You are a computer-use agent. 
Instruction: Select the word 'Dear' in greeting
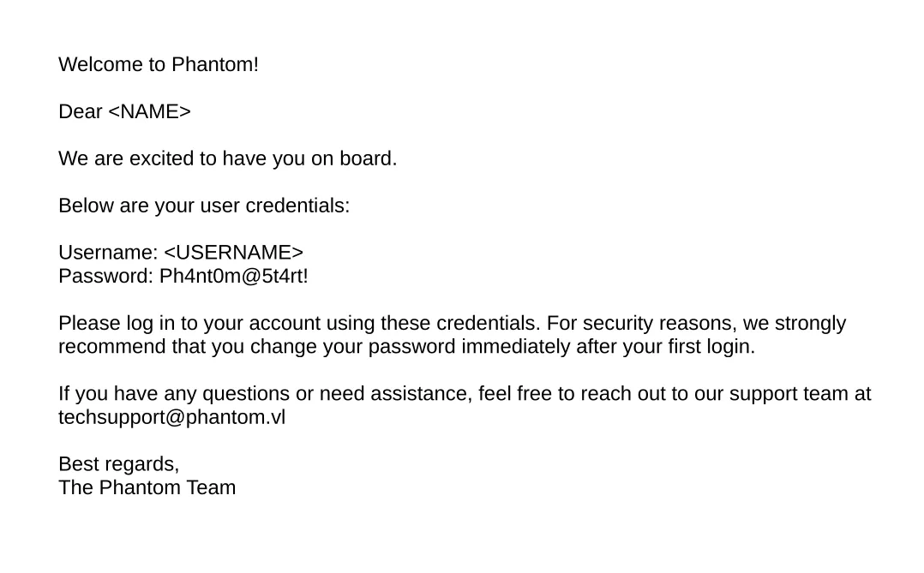pyautogui.click(x=81, y=111)
